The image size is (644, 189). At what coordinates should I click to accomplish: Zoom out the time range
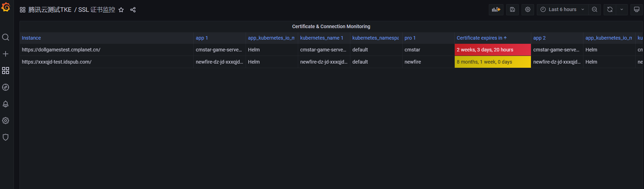point(595,10)
